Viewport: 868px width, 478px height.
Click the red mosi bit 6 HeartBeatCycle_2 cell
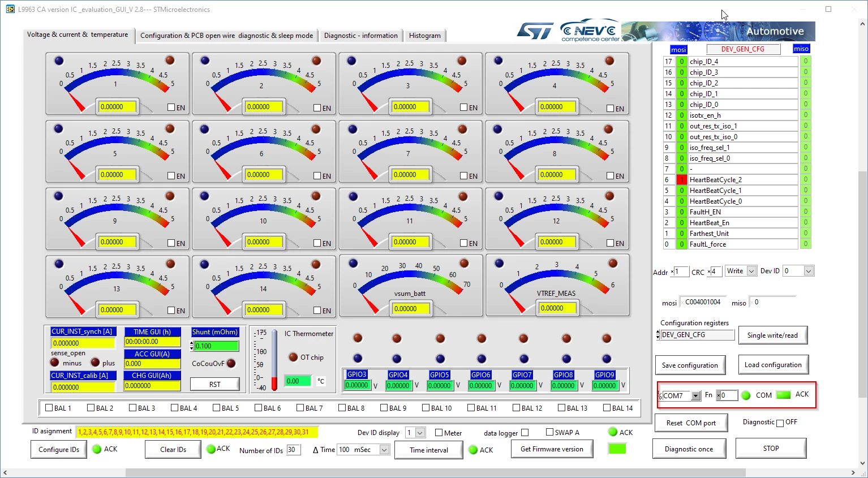682,180
